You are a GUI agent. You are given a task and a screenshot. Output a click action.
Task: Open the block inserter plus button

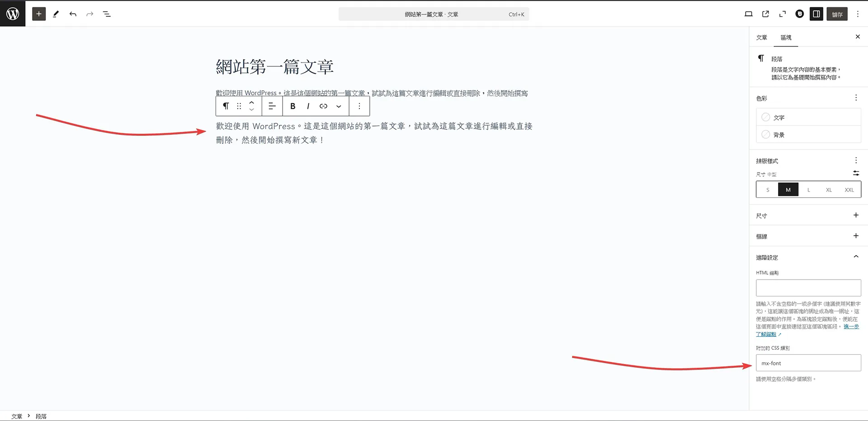(x=39, y=14)
